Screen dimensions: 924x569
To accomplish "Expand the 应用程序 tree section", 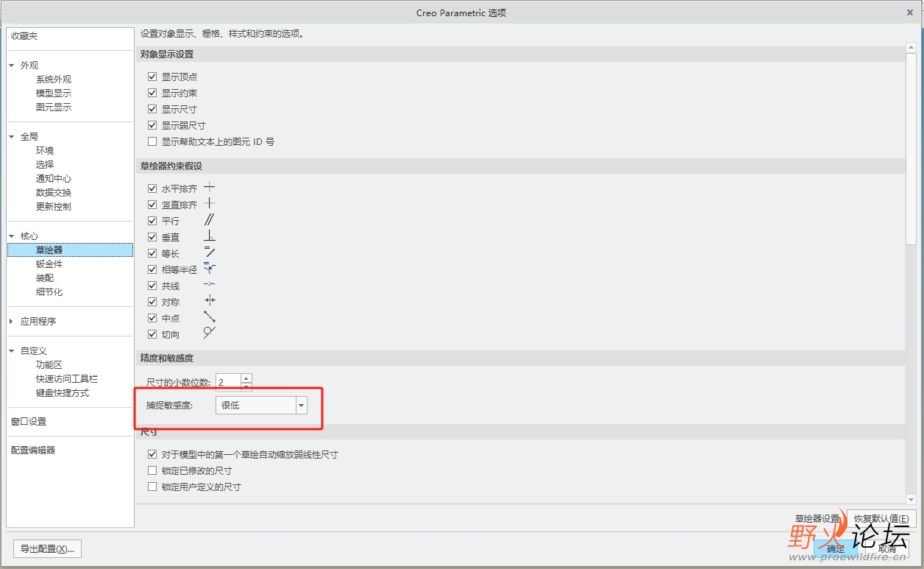I will pyautogui.click(x=12, y=322).
